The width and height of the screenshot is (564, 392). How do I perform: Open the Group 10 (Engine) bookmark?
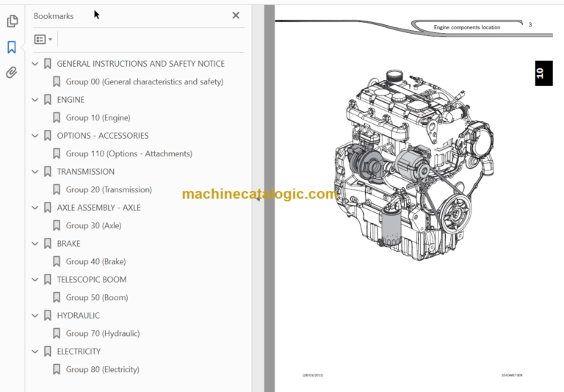pyautogui.click(x=98, y=117)
